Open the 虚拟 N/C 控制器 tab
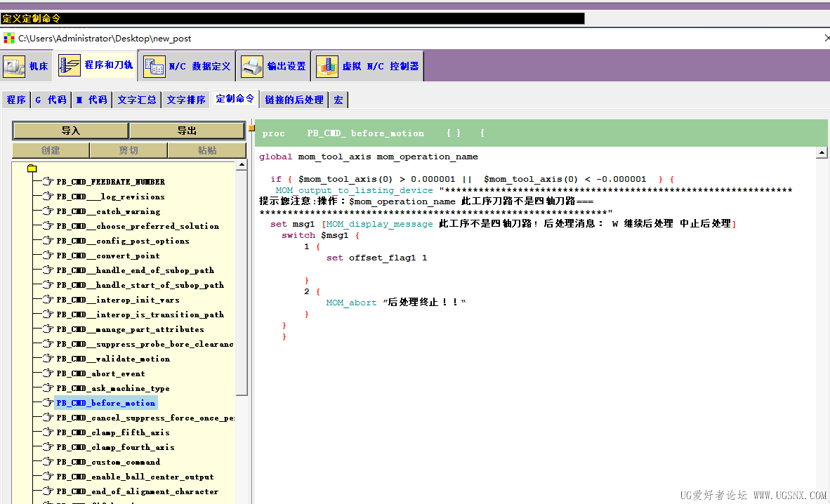 pos(367,66)
